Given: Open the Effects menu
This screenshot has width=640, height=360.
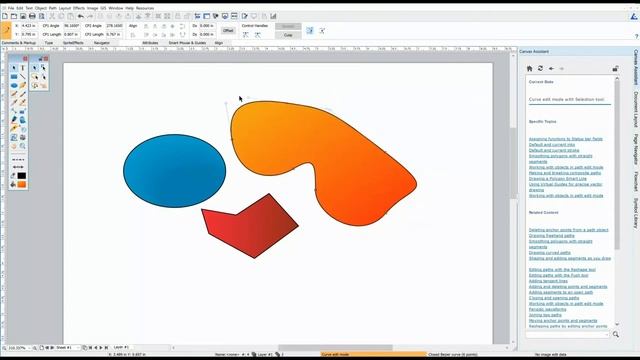Looking at the screenshot, I should 79,8.
